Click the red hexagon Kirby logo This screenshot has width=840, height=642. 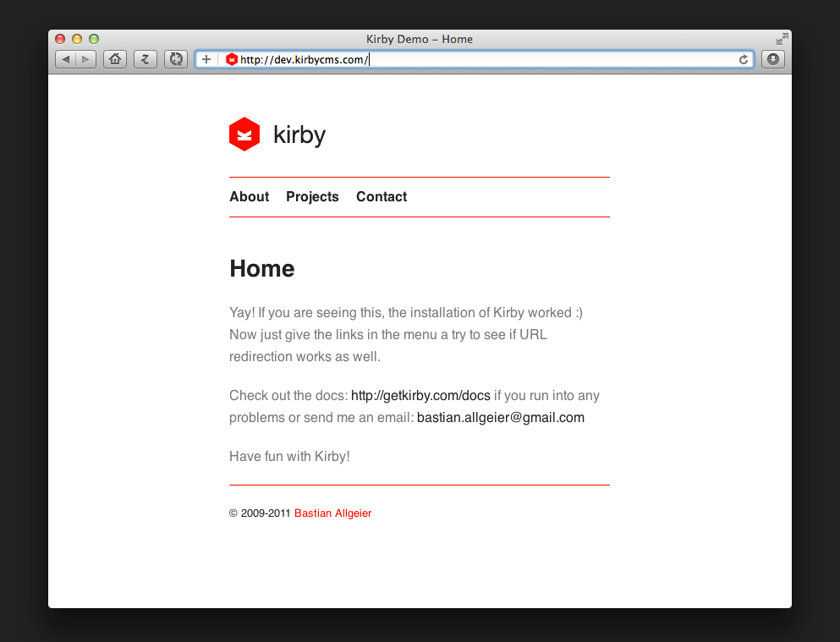click(x=244, y=134)
